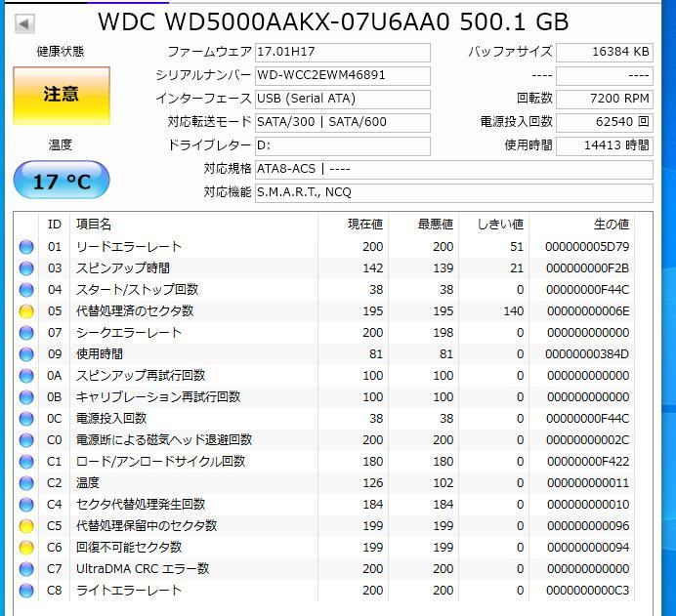Click the 最悪値 column header

(x=436, y=225)
